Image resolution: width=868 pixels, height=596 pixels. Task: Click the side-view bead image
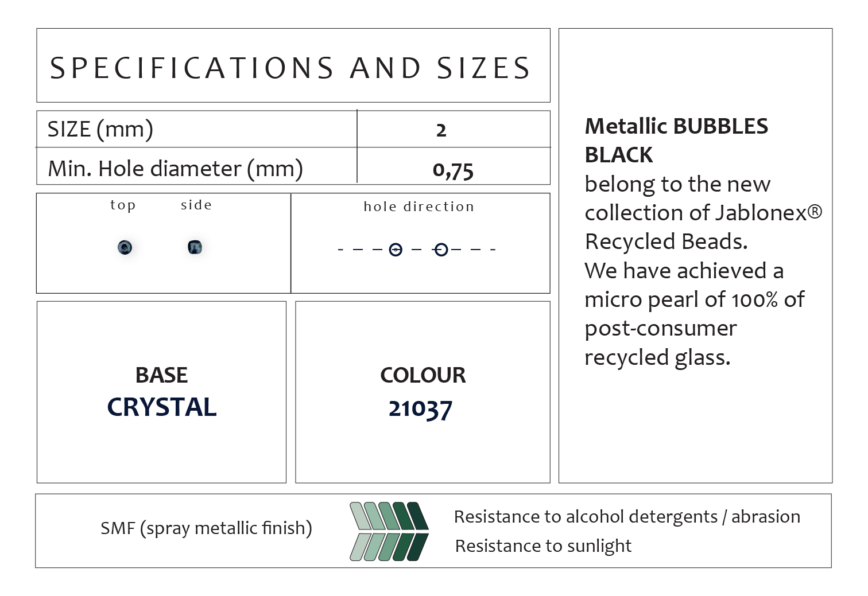click(x=195, y=247)
